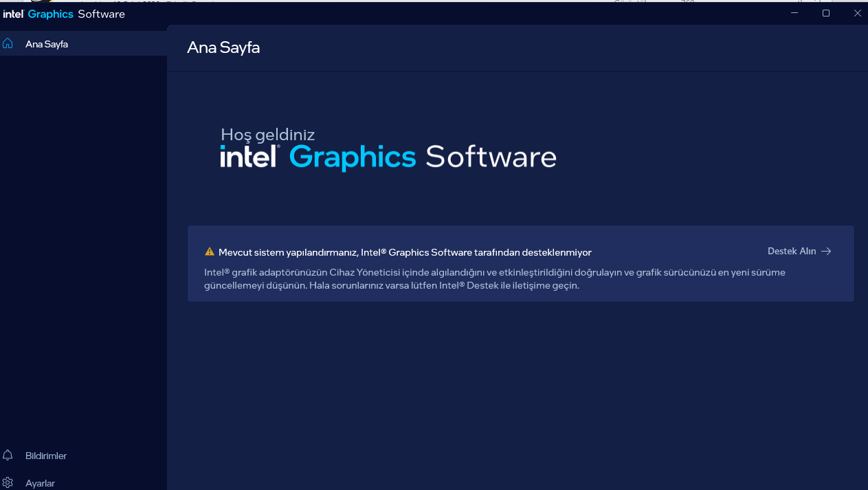Click the arrow next to Destek Alın

point(826,252)
